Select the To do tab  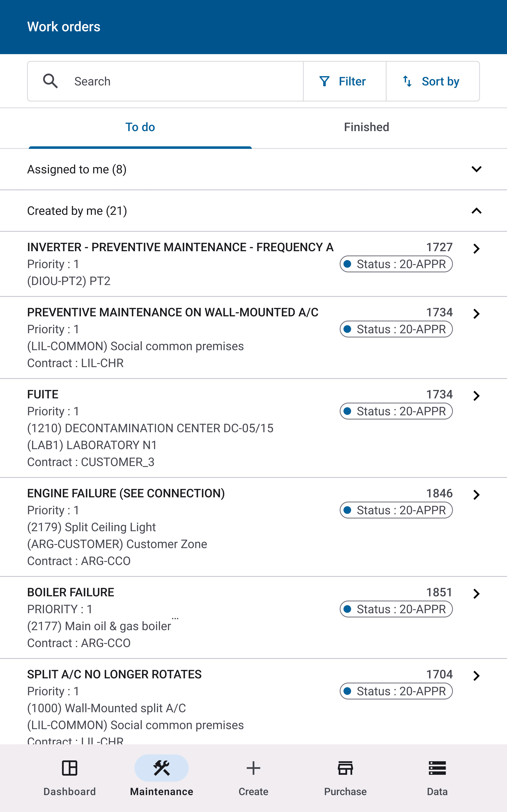pos(140,127)
